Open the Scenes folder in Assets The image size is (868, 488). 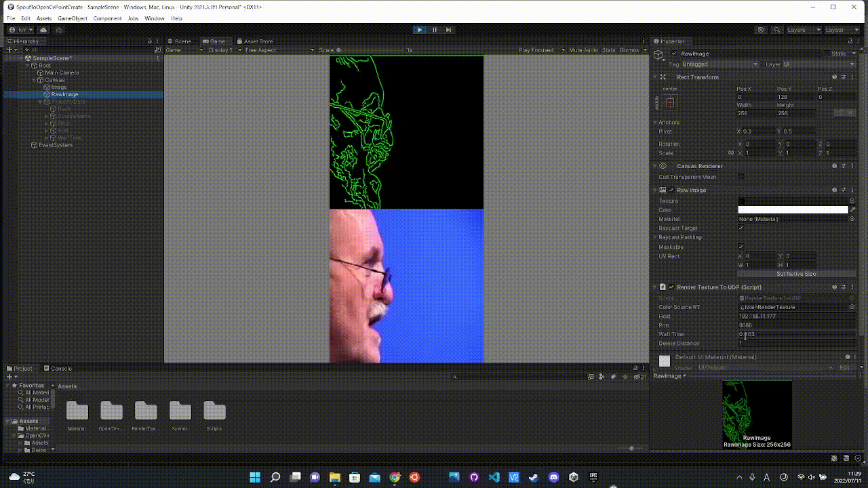[x=180, y=416]
